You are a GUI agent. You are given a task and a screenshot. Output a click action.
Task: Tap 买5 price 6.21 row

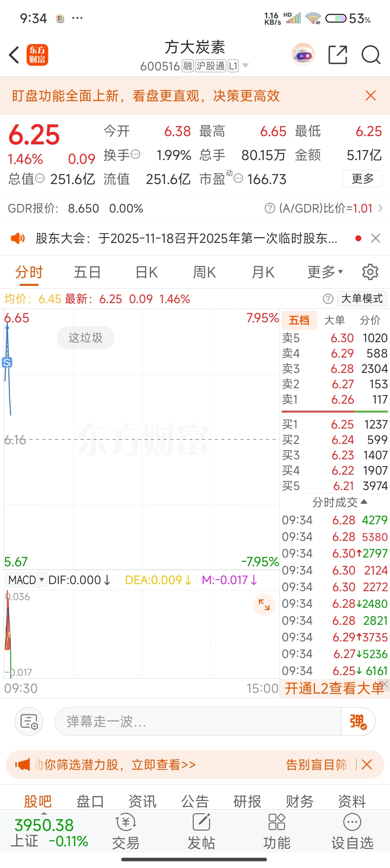click(x=335, y=486)
